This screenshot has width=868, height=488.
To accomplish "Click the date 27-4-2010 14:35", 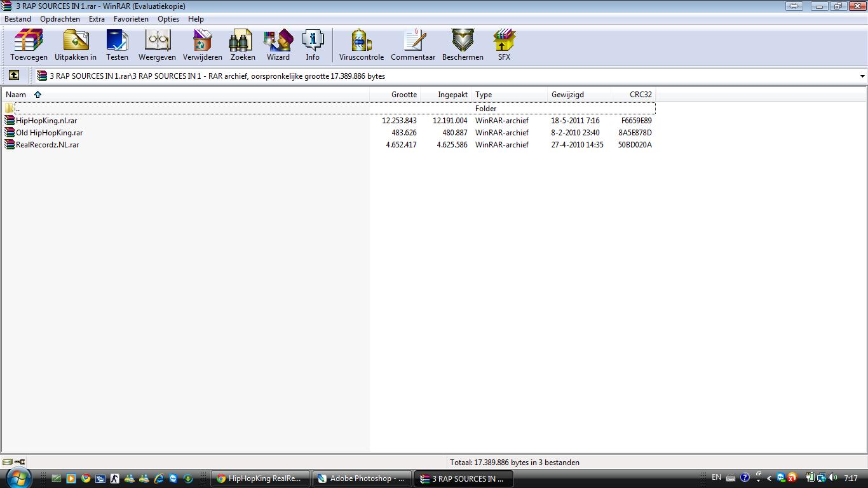I will point(578,145).
